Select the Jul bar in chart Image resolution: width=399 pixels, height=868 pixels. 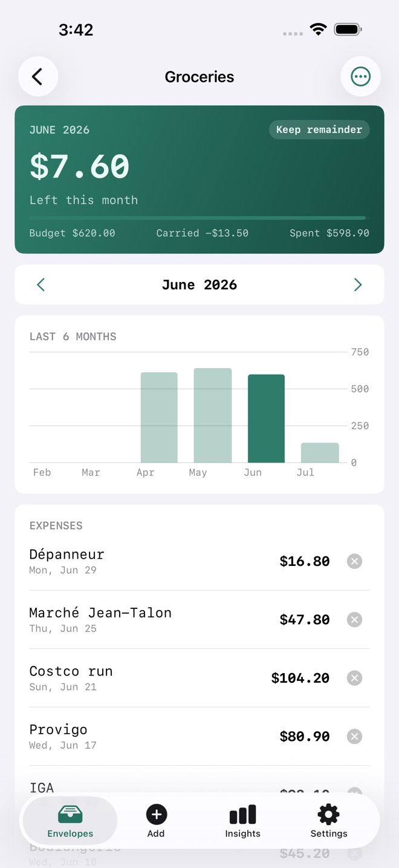[320, 453]
